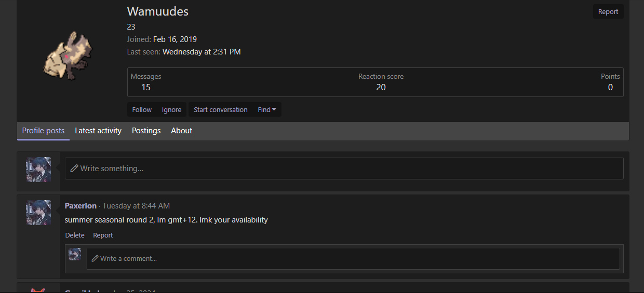644x293 pixels.
Task: Report Paxerion's profile post
Action: coord(103,235)
